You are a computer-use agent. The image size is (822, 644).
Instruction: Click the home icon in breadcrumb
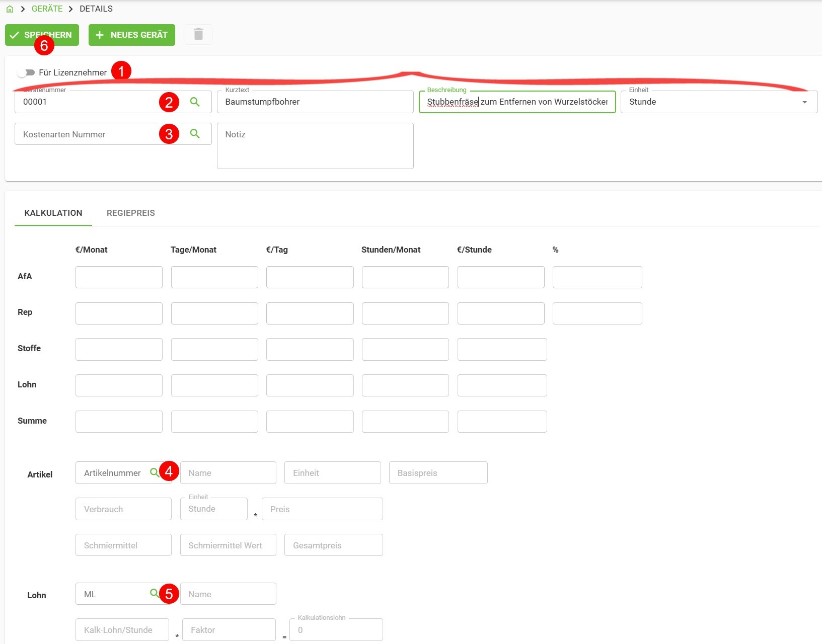pyautogui.click(x=10, y=9)
